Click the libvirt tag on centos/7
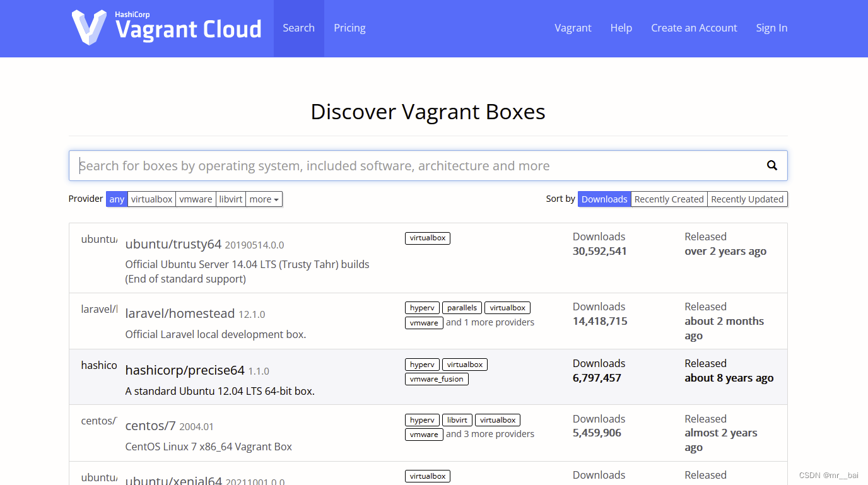This screenshot has height=485, width=868. pos(457,419)
